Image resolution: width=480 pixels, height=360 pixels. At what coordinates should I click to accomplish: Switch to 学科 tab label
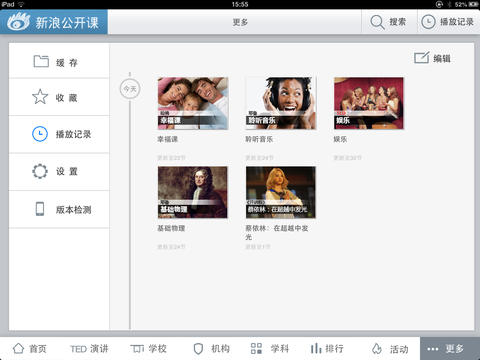click(280, 349)
